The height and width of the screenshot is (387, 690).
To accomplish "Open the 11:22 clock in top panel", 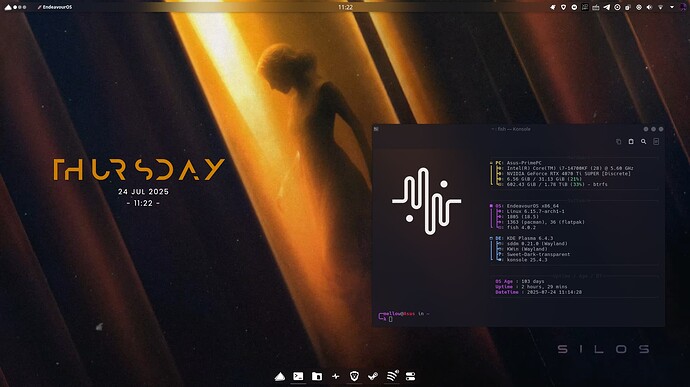I will tap(345, 7).
